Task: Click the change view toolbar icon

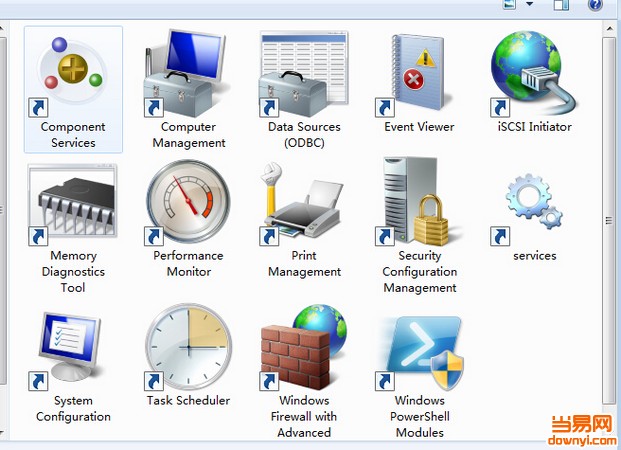Action: (x=509, y=4)
